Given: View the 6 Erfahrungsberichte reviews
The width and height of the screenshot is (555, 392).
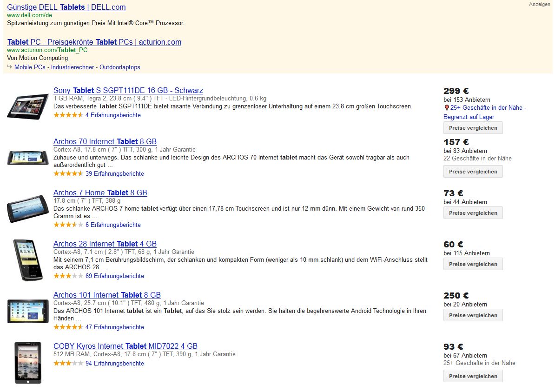Looking at the screenshot, I should coord(113,225).
